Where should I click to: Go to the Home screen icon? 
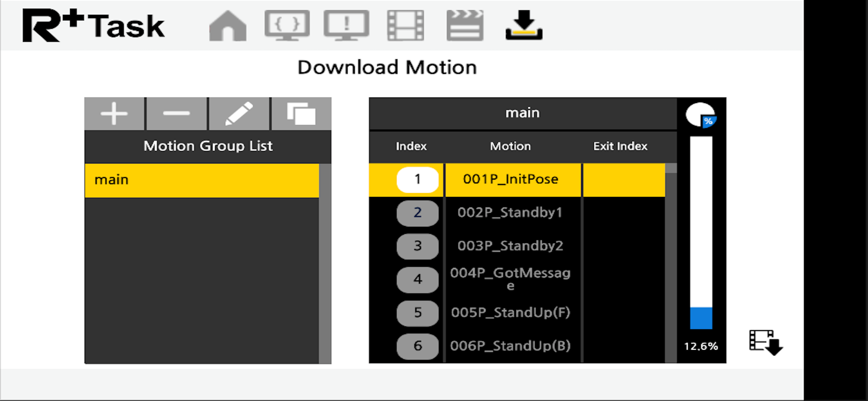click(228, 26)
